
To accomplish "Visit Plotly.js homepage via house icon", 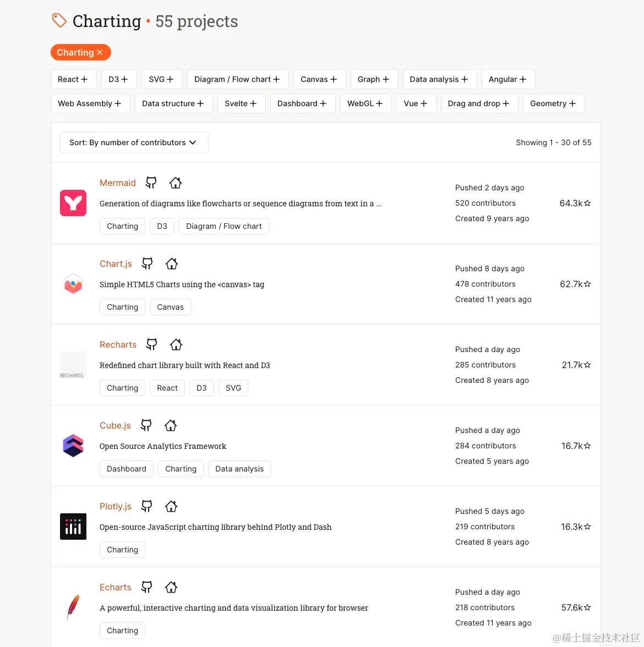I will (x=171, y=506).
